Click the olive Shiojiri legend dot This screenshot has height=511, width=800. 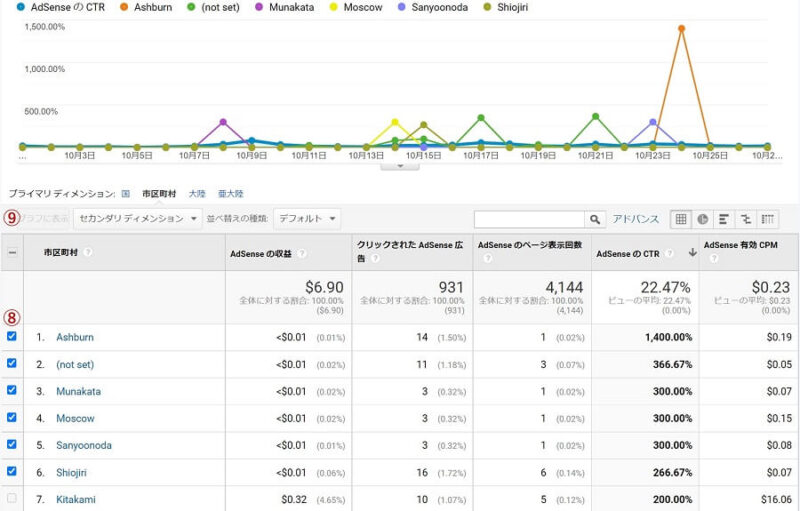[x=487, y=7]
